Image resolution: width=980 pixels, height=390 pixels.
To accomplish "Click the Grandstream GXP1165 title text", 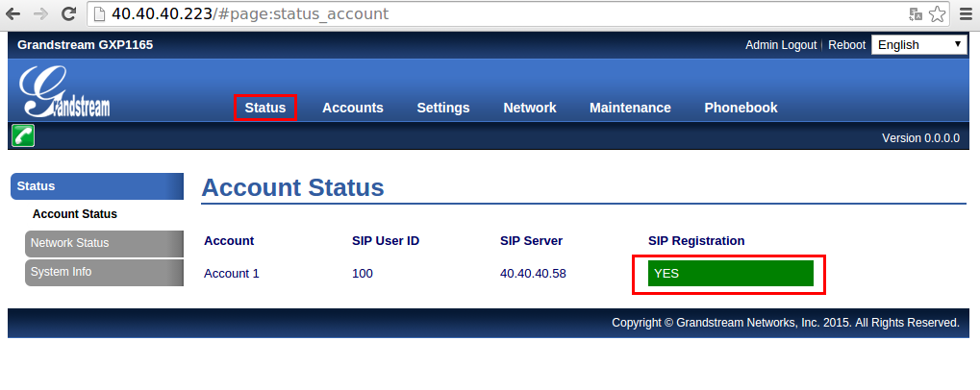I will 85,45.
